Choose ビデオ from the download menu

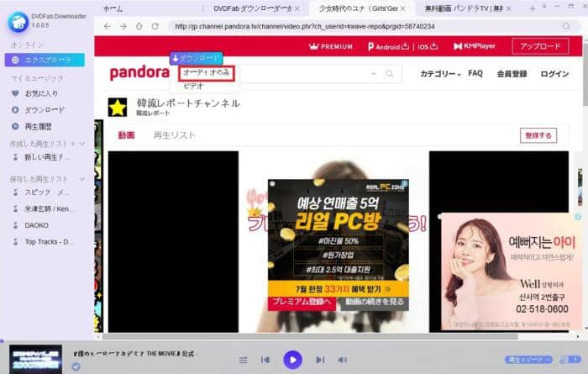pos(193,86)
